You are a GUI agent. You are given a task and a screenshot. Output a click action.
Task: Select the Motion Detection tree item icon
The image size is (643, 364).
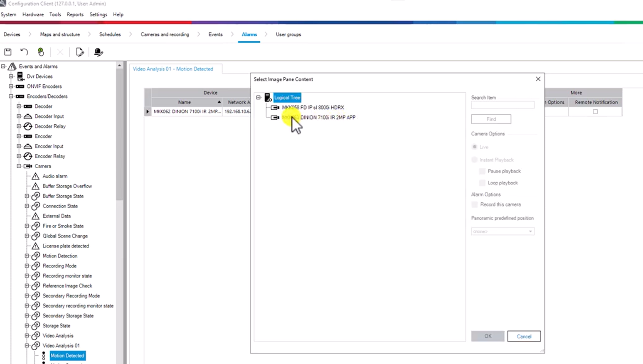click(x=35, y=256)
